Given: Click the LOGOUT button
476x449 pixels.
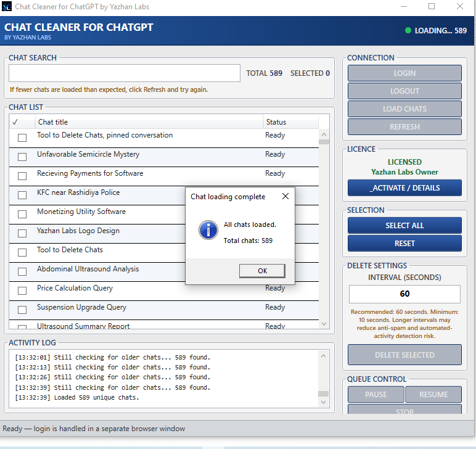Looking at the screenshot, I should coord(404,91).
